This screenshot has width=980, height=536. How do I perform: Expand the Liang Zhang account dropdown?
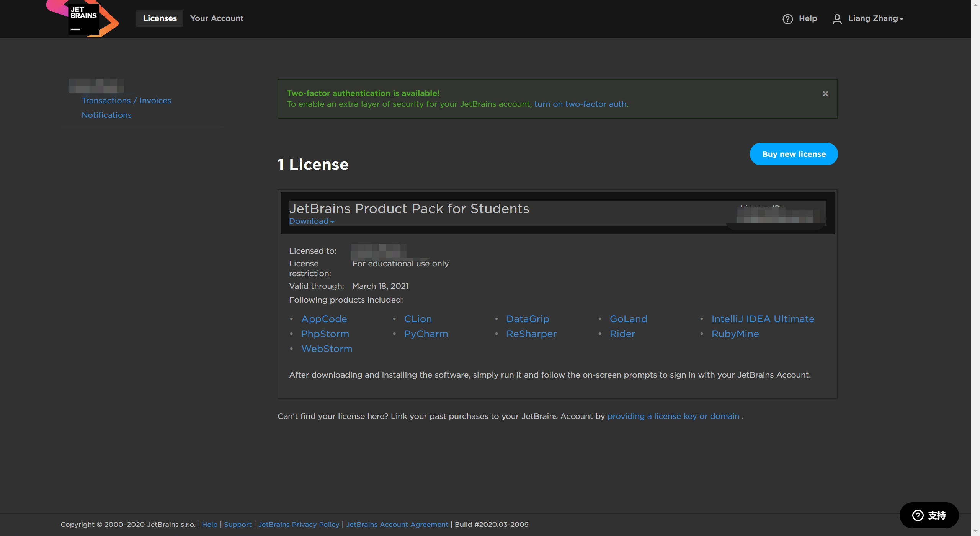pos(875,18)
